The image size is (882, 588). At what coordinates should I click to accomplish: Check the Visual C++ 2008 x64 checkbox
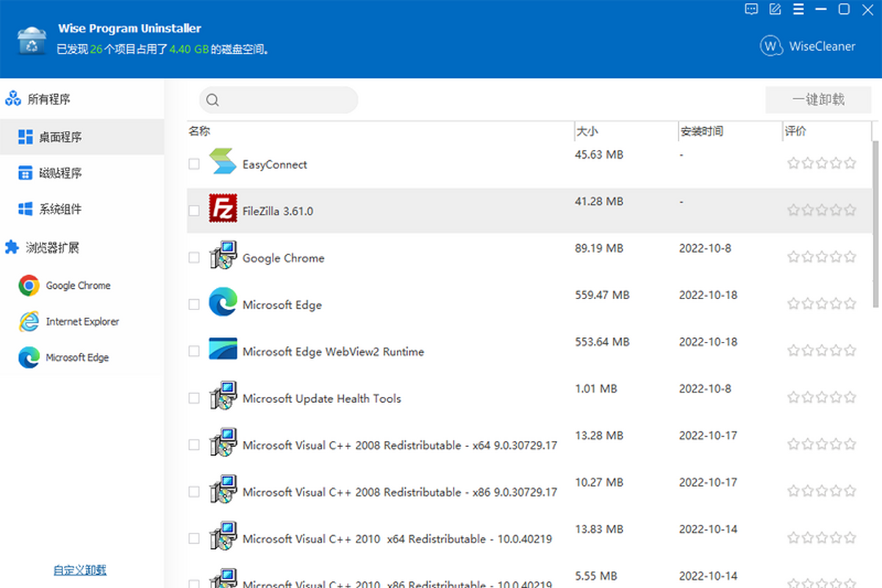click(194, 445)
